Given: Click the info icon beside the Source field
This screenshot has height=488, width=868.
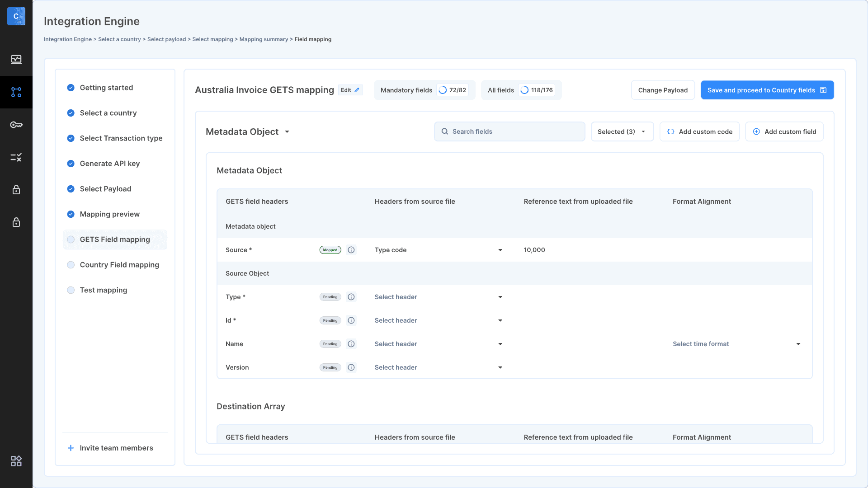Looking at the screenshot, I should click(x=351, y=250).
